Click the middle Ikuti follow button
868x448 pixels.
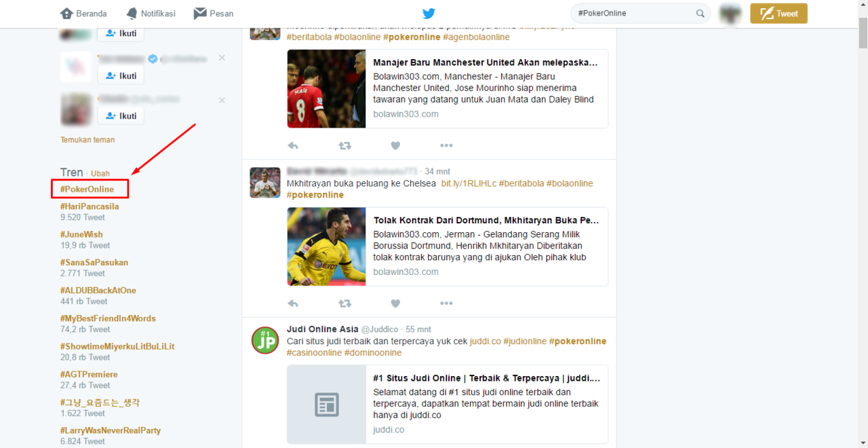121,75
